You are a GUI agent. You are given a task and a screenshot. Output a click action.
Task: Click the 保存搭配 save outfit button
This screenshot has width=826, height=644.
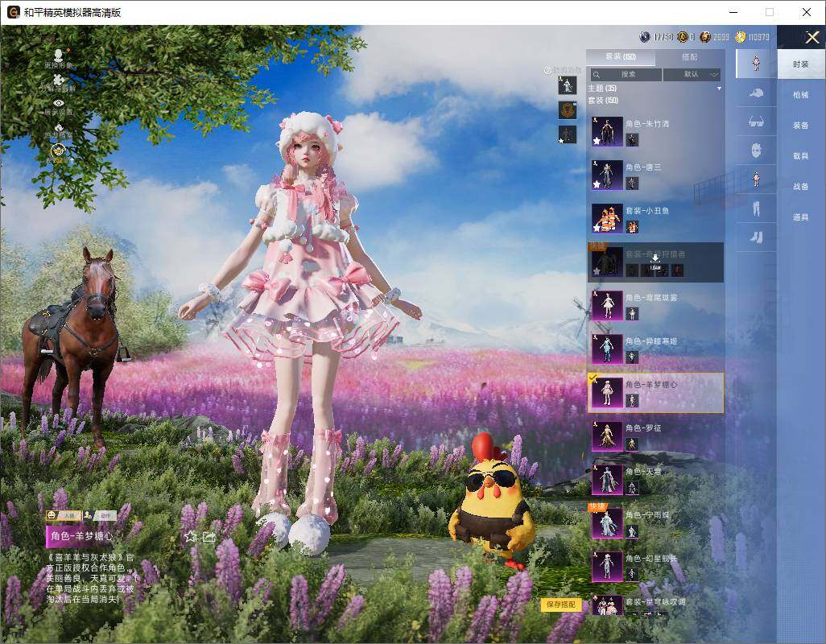point(560,605)
